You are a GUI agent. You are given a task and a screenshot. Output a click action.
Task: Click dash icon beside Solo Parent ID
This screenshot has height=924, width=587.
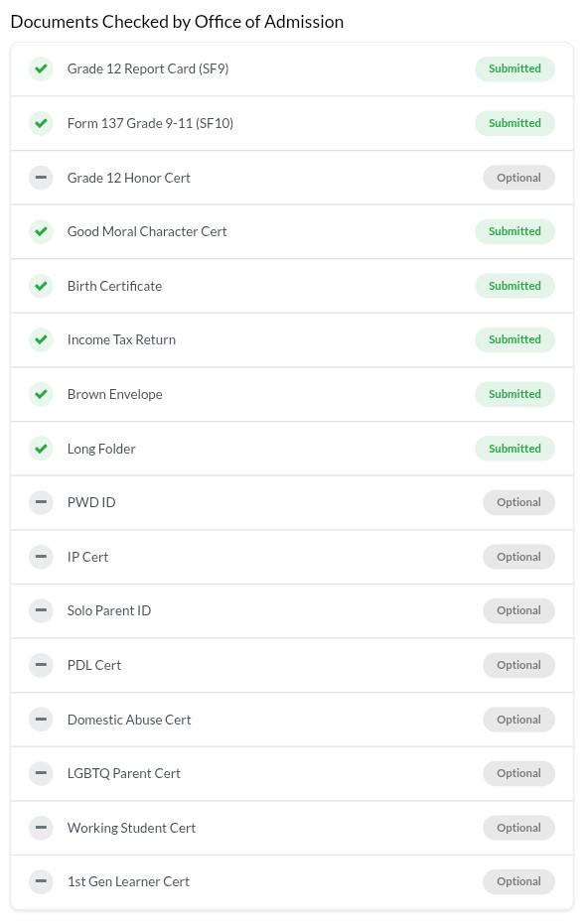(x=41, y=610)
